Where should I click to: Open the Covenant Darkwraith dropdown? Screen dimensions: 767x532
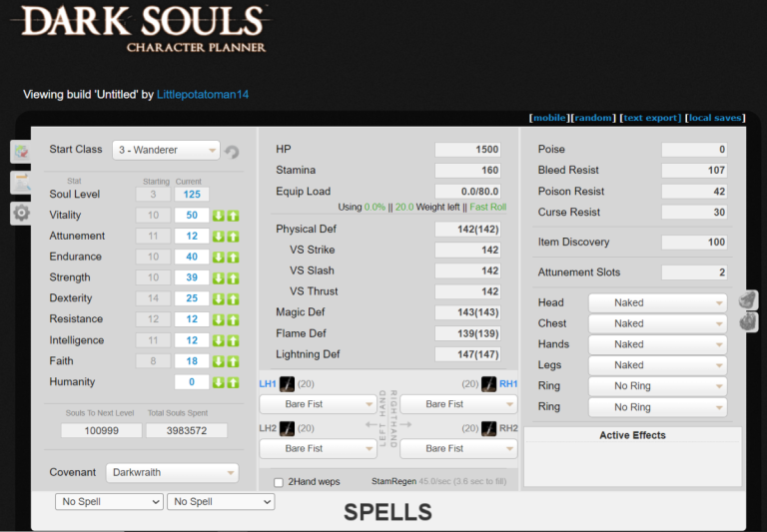(172, 473)
